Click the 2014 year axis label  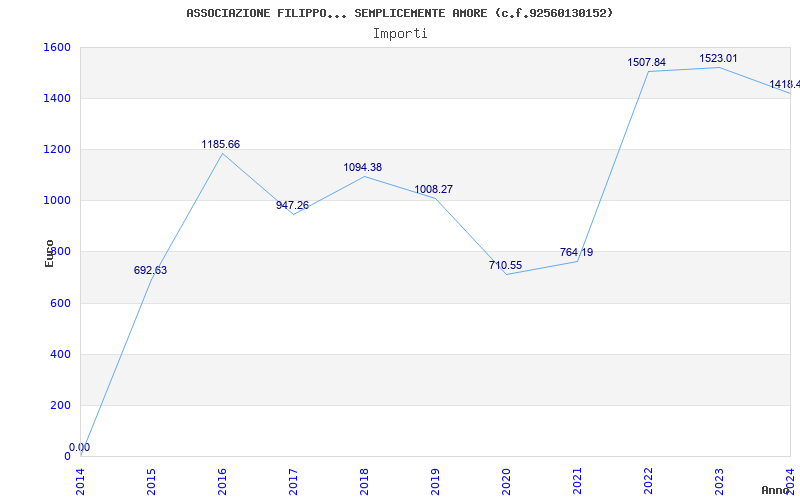(x=81, y=481)
